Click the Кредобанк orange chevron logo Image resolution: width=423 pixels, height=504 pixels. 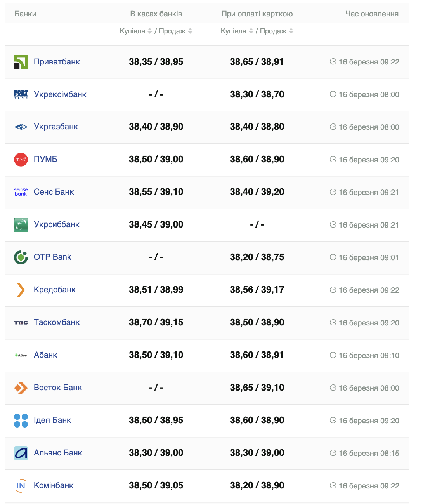coord(21,290)
